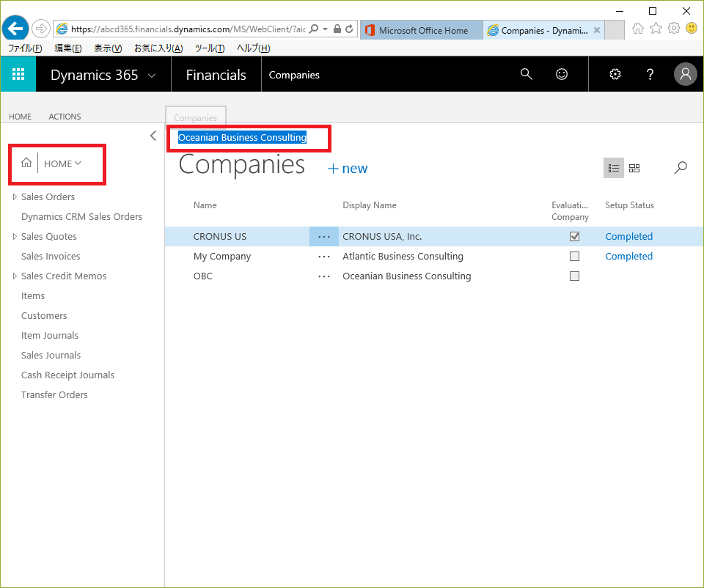The width and height of the screenshot is (704, 588).
Task: Open Internet Explorer tools gear
Action: click(x=674, y=29)
